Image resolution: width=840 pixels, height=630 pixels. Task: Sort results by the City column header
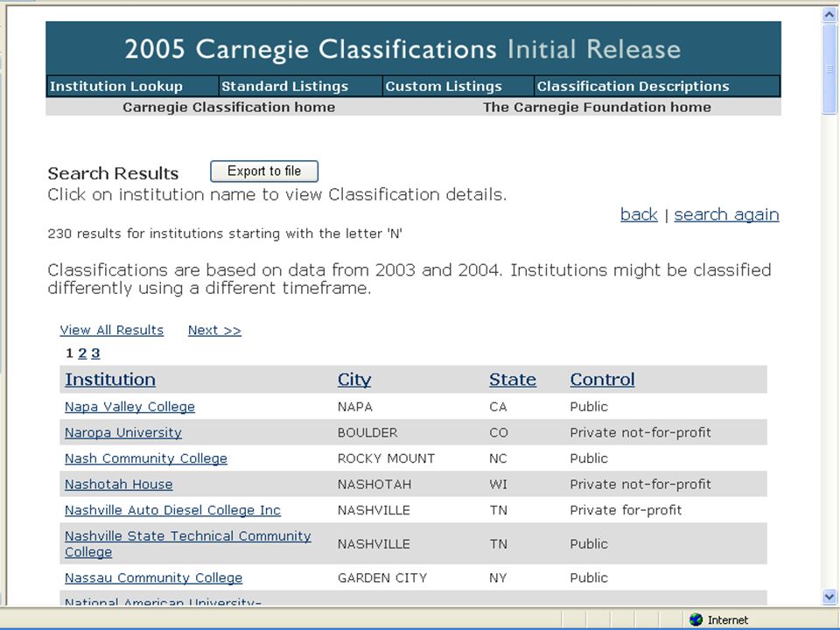coord(354,379)
